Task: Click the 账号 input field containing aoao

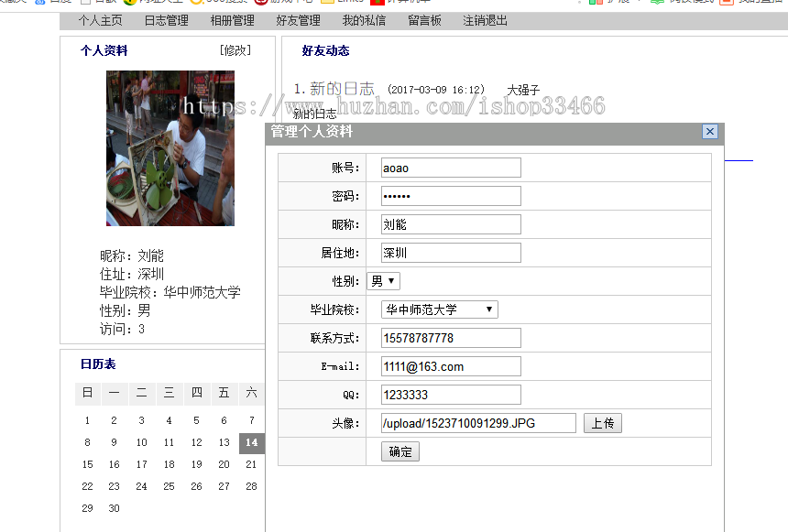Action: coord(451,168)
